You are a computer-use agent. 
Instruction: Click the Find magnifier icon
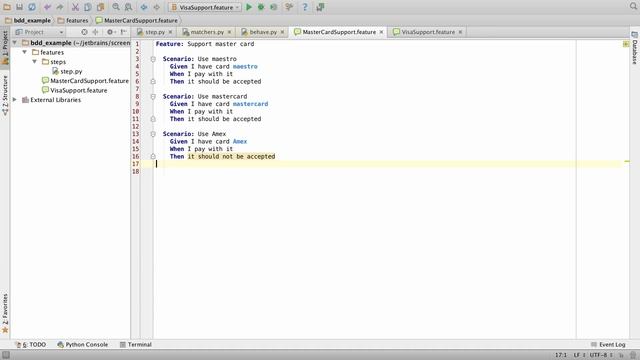[x=116, y=7]
